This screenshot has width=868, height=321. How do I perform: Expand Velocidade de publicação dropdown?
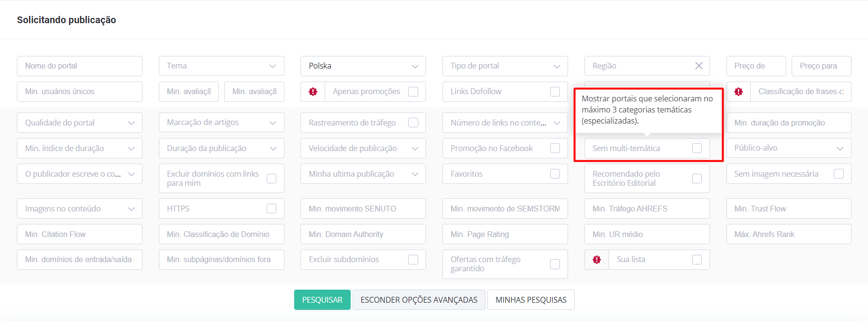coord(363,148)
